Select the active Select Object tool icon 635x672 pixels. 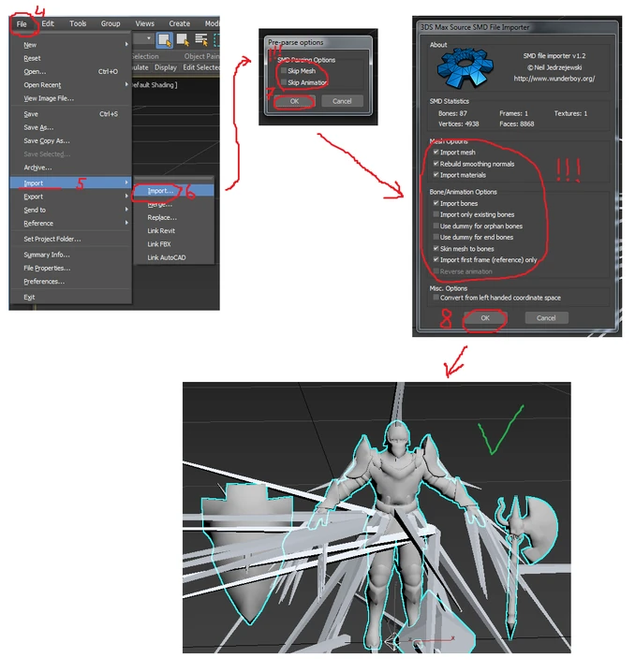[x=164, y=40]
